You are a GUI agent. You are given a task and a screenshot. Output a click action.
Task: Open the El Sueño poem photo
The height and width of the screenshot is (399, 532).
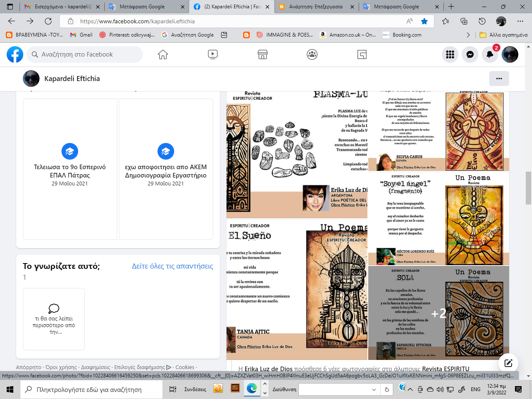click(x=297, y=289)
